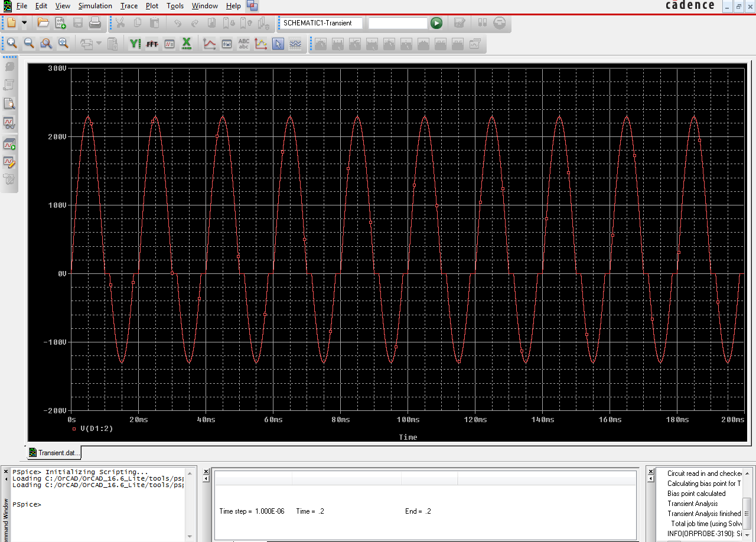The image size is (756, 542).
Task: Click the icon right of Help menu
Action: 252,6
